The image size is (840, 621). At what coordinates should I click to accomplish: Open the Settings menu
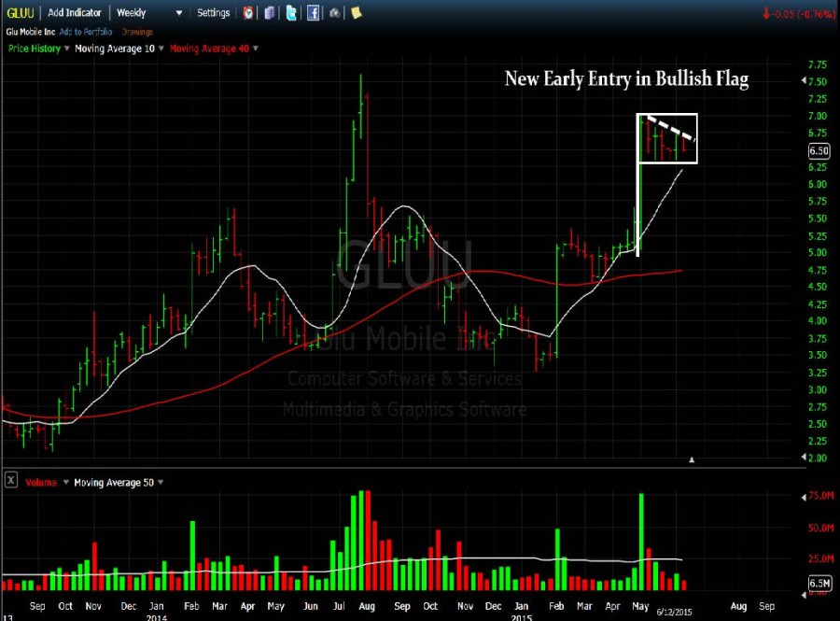tap(213, 13)
